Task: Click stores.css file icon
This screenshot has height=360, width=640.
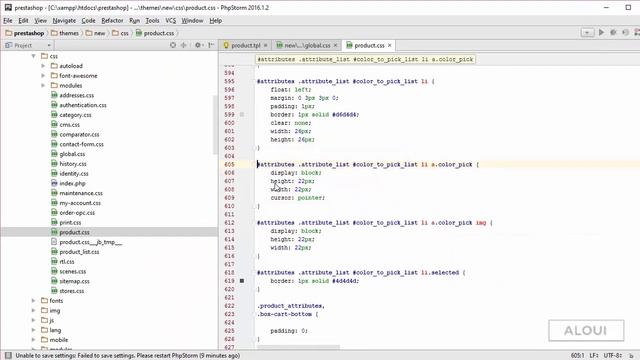Action: (x=54, y=291)
